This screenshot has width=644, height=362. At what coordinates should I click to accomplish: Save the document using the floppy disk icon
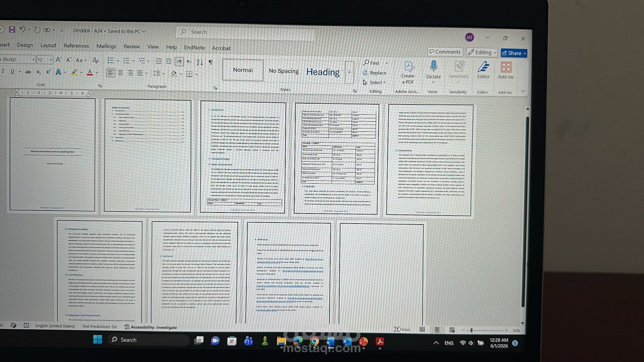pos(12,30)
